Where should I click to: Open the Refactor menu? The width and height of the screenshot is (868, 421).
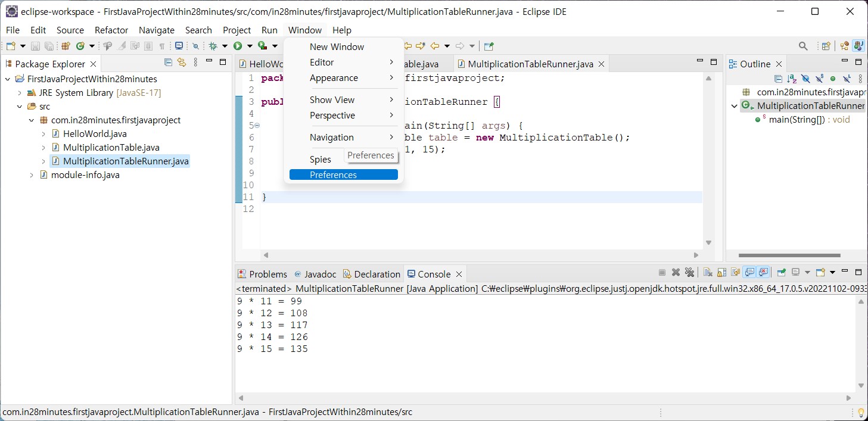pyautogui.click(x=111, y=30)
